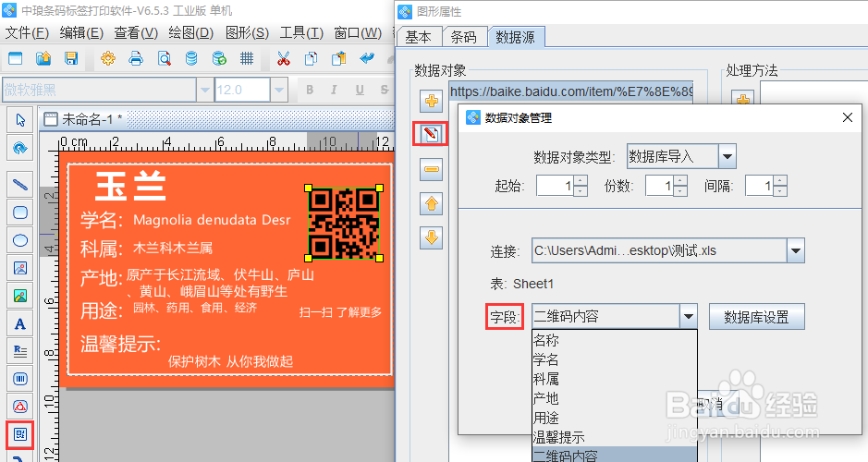Screen dimensions: 868x462
Task: Move data object down arrow
Action: click(432, 237)
